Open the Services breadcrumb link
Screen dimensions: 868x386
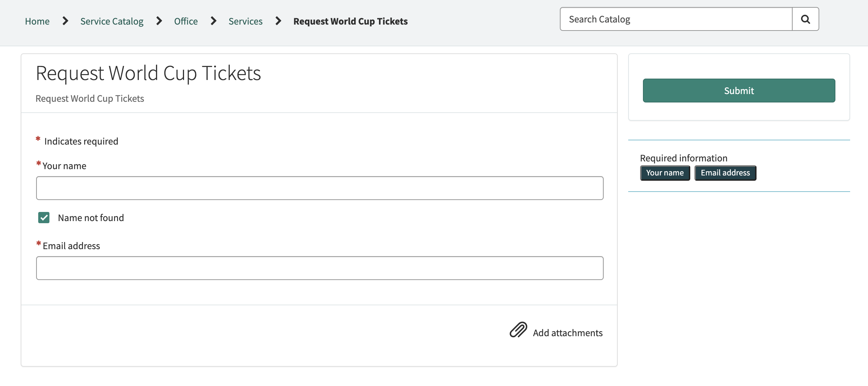coord(245,21)
